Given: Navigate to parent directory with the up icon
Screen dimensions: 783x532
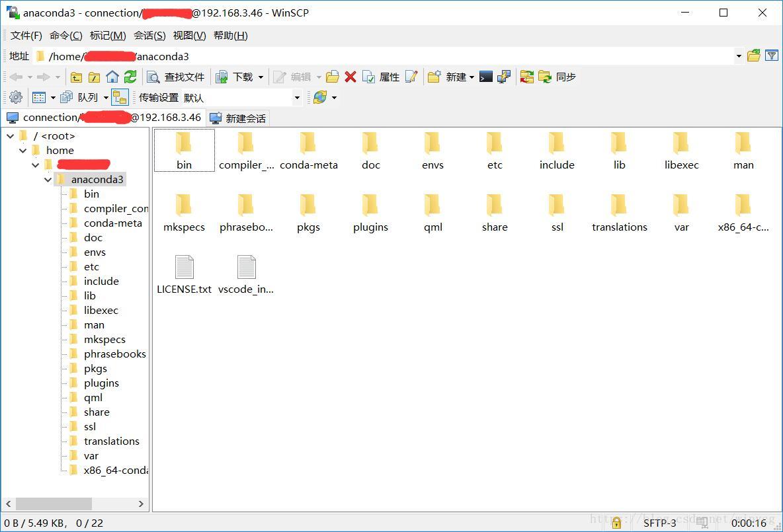Looking at the screenshot, I should pos(77,77).
